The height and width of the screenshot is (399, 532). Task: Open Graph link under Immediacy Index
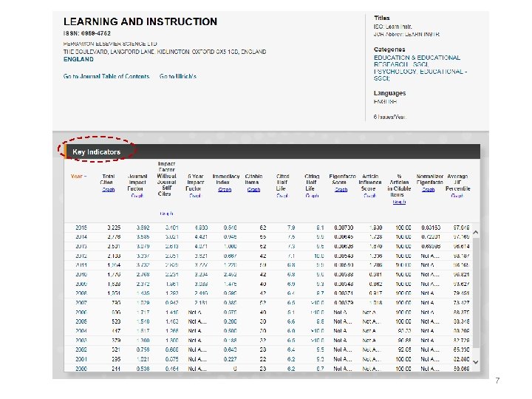point(225,190)
